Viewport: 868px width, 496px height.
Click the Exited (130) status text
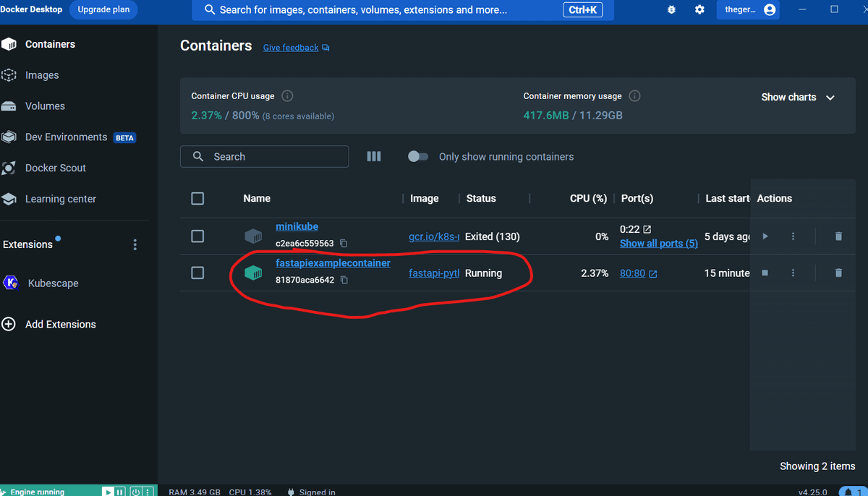(493, 236)
